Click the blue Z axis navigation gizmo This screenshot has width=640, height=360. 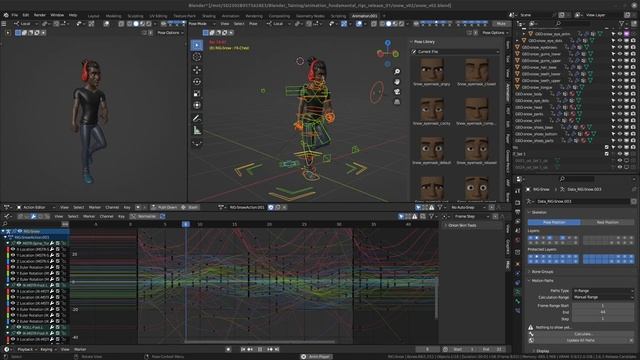pos(387,43)
